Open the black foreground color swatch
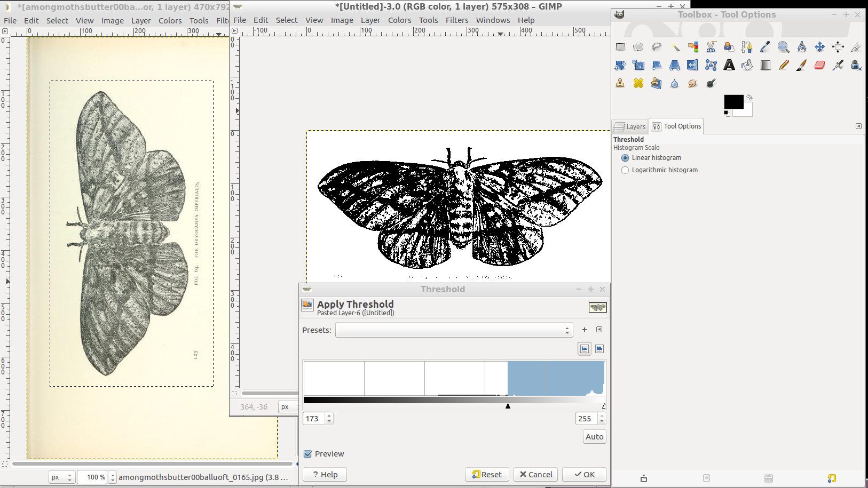The width and height of the screenshot is (868, 488). (733, 101)
